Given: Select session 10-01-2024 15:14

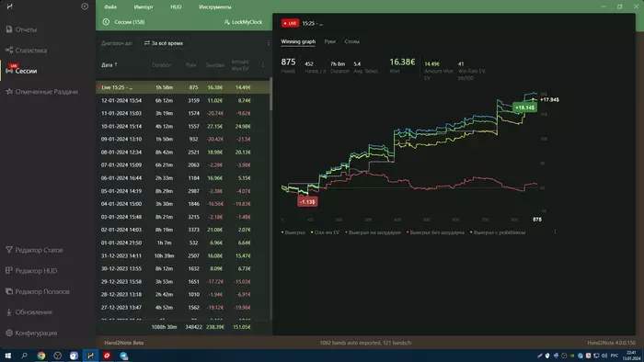Looking at the screenshot, I should [x=183, y=126].
